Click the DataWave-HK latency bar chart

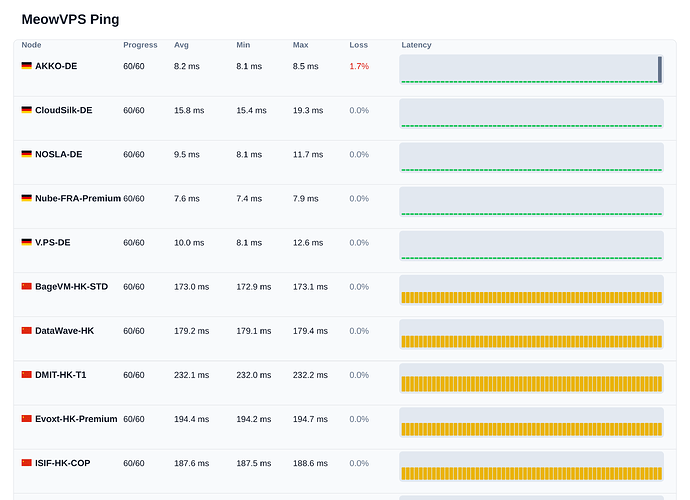coord(531,334)
